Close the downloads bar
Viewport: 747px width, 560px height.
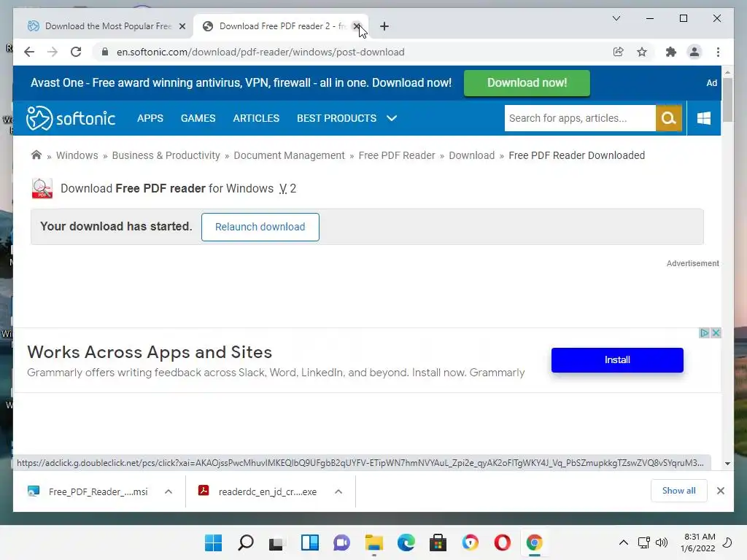[720, 491]
